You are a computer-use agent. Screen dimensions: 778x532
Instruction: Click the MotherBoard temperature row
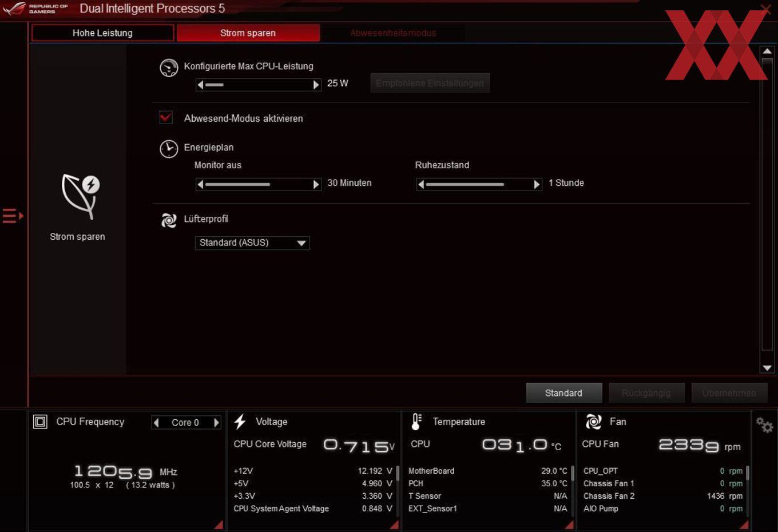(x=488, y=471)
